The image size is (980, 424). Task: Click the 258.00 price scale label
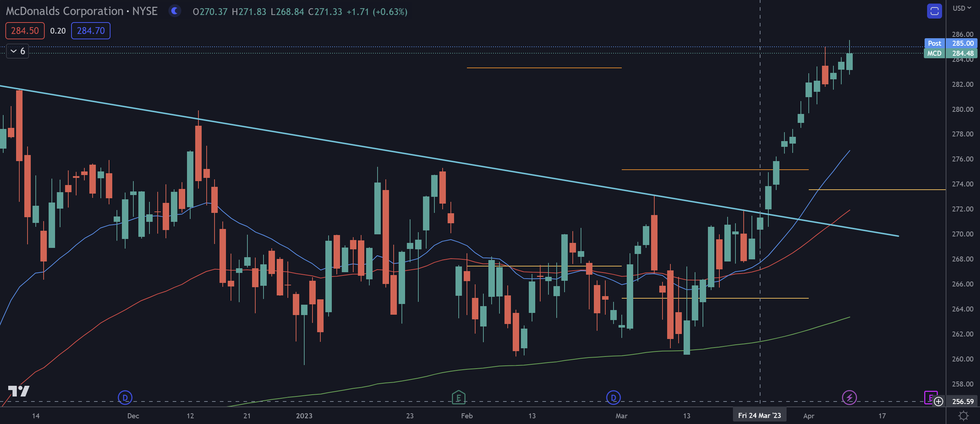(962, 384)
